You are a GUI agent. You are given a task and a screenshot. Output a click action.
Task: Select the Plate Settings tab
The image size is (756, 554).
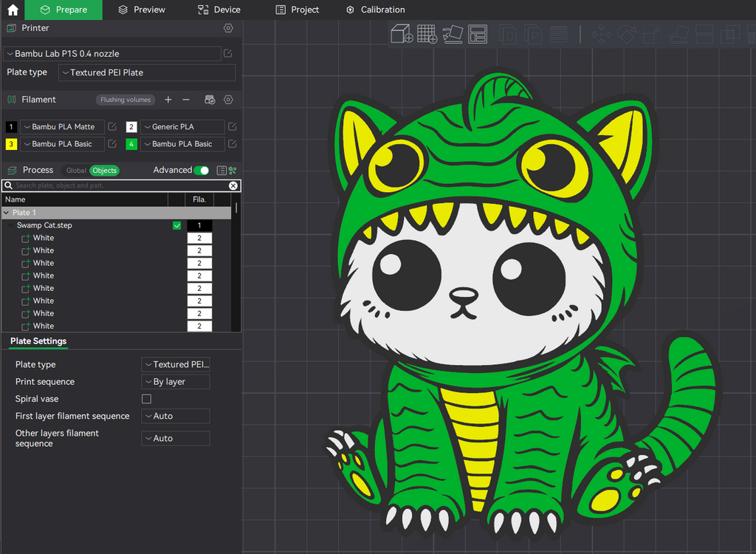click(x=38, y=341)
